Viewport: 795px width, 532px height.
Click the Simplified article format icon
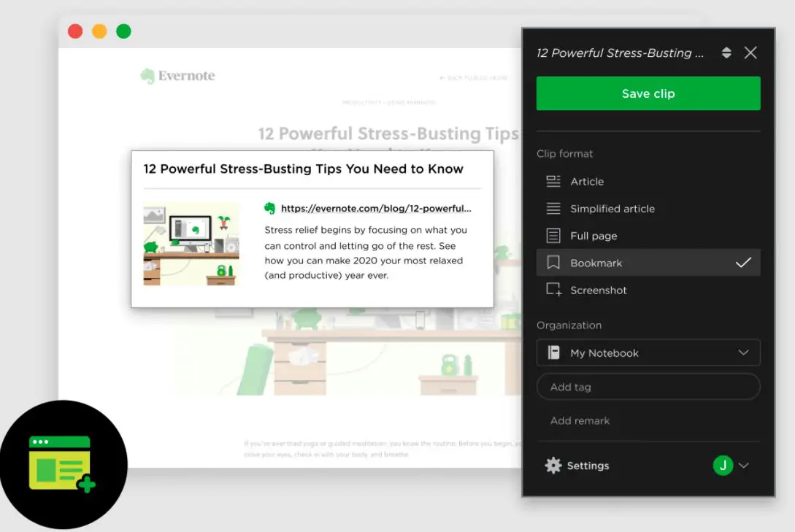coord(553,208)
